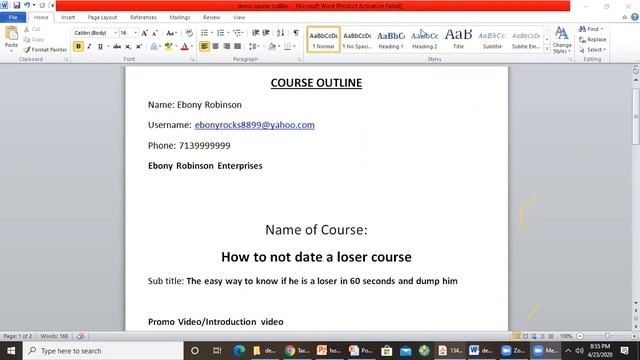Image resolution: width=640 pixels, height=360 pixels.
Task: Click the Print Layout view icon in the status bar
Action: [516, 336]
